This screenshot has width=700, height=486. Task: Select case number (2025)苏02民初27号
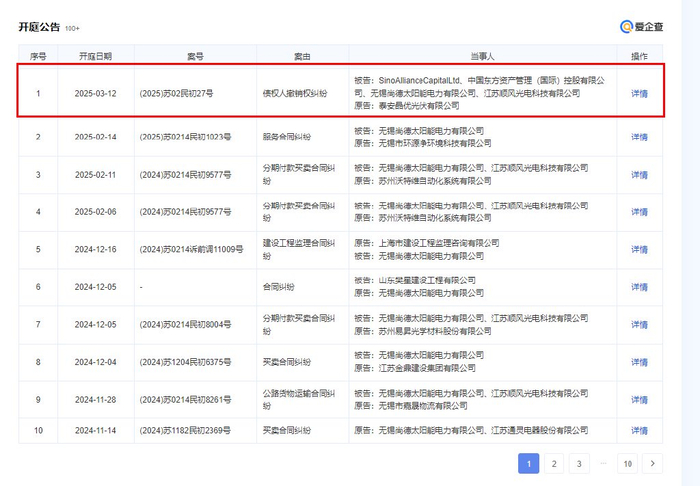176,94
